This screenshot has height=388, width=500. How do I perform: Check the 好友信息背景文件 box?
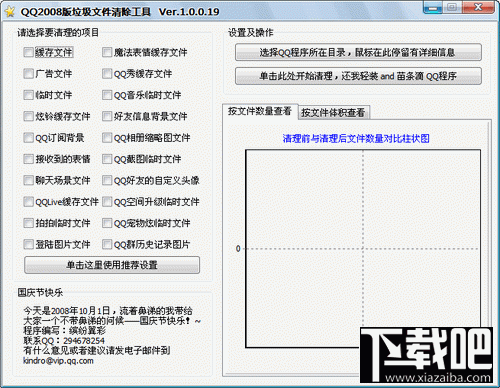coord(107,116)
